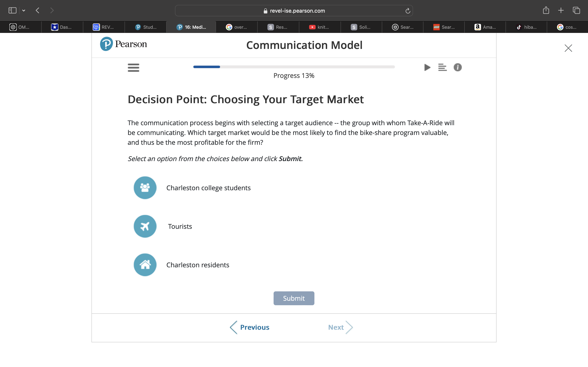Go to the Previous page
Viewport: 588px width, 367px height.
tap(250, 327)
